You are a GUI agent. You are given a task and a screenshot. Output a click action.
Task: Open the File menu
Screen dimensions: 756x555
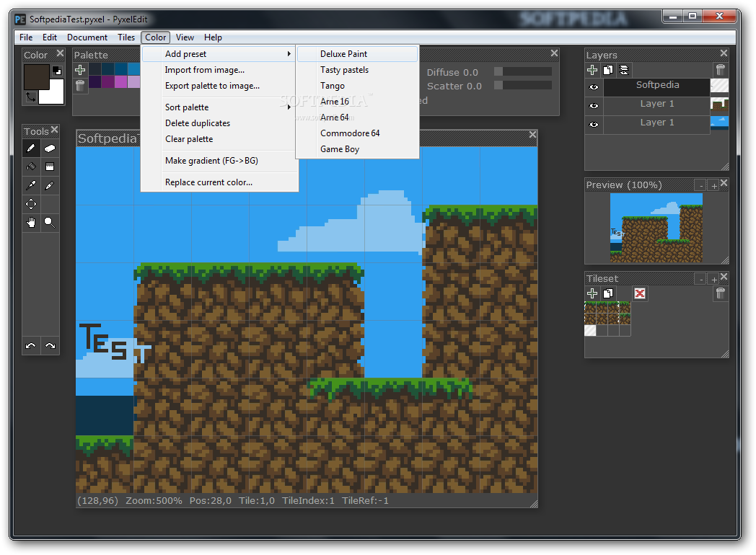[26, 37]
